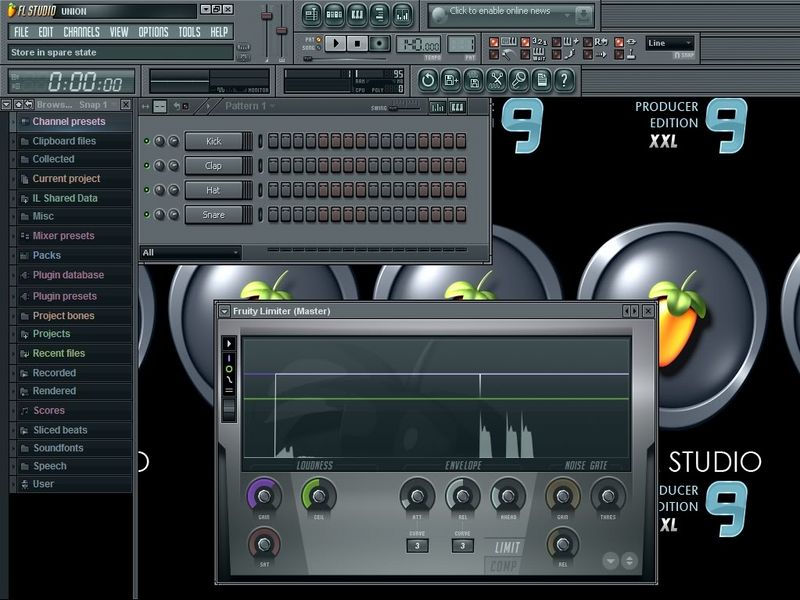Click the Clap channel button
Screen dimensions: 800x600
[x=214, y=166]
